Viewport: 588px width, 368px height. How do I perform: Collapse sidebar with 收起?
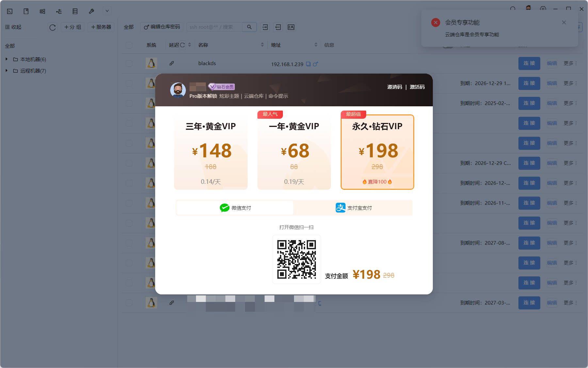click(13, 27)
